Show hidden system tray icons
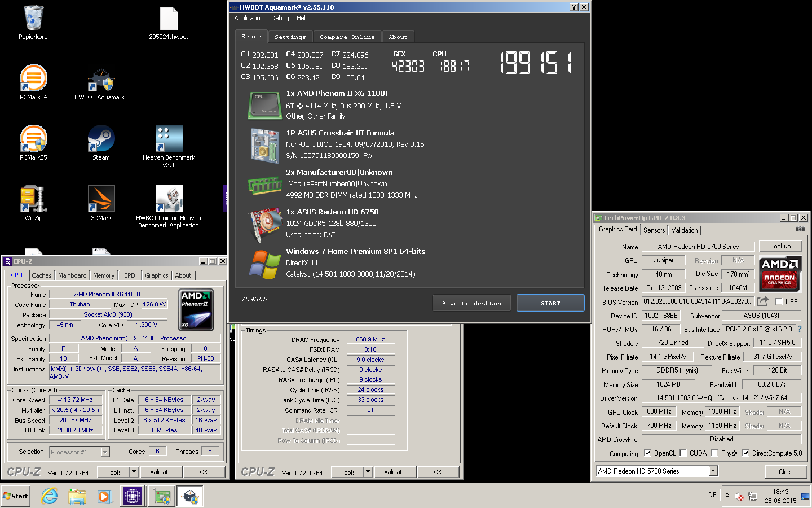This screenshot has height=508, width=812. [x=727, y=496]
